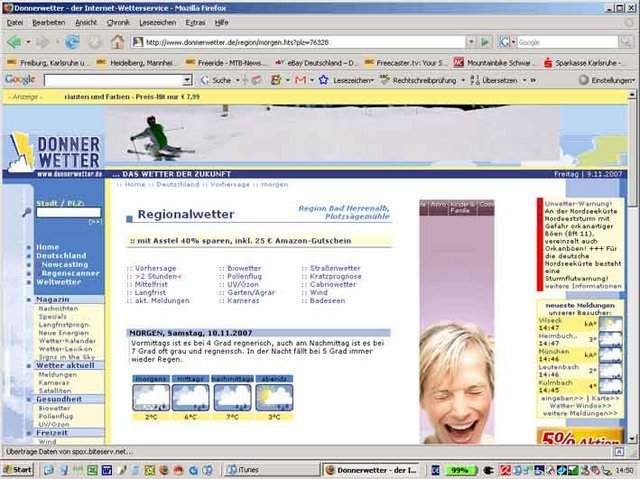640x479 pixels.
Task: Click the morgens weather icon
Action: pyautogui.click(x=151, y=397)
